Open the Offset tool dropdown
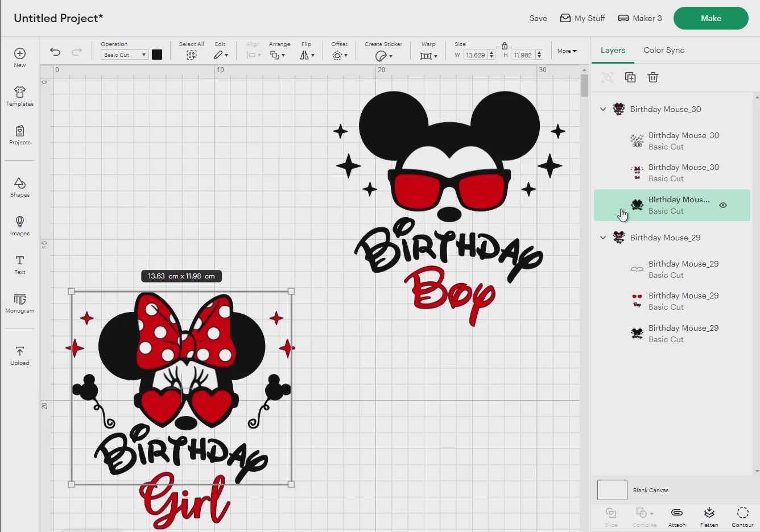The width and height of the screenshot is (760, 532). (x=340, y=55)
